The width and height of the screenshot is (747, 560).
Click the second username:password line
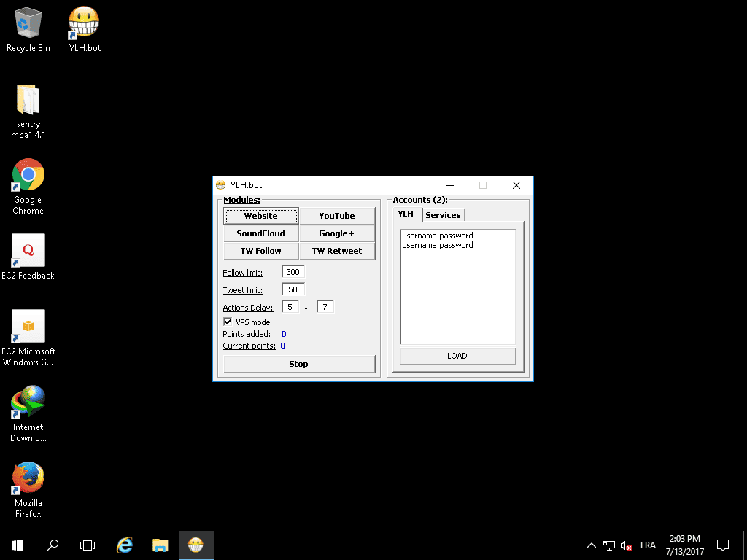click(x=438, y=245)
